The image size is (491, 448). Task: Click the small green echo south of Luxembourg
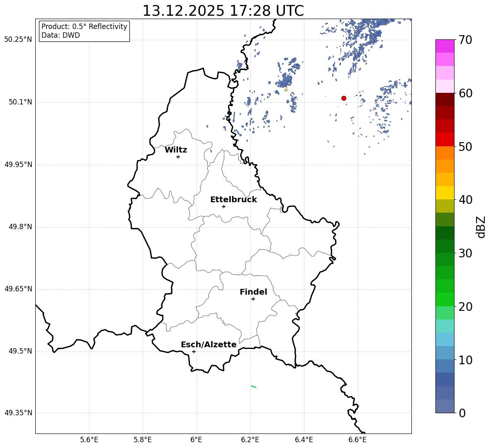pyautogui.click(x=254, y=387)
